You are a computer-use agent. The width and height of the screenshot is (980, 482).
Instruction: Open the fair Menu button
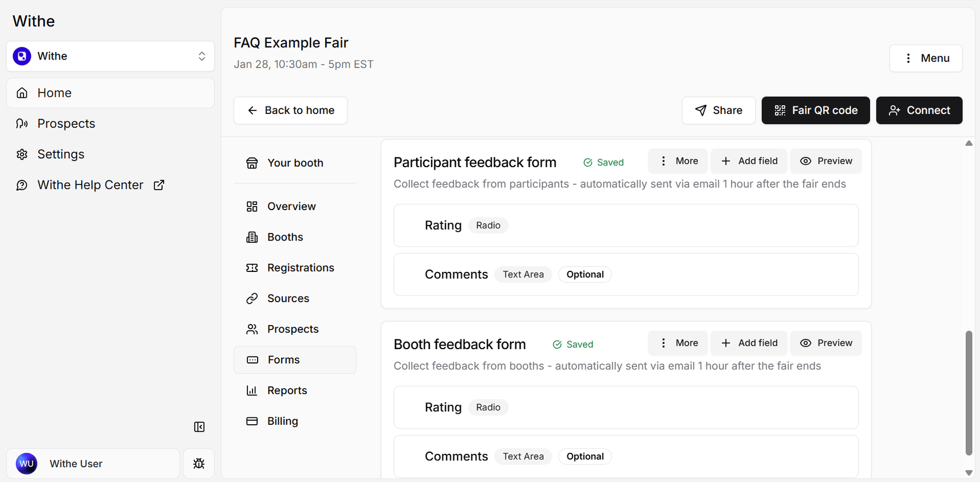(926, 58)
